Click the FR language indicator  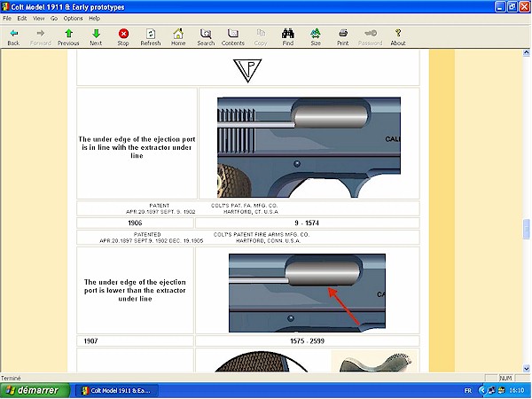pos(467,390)
